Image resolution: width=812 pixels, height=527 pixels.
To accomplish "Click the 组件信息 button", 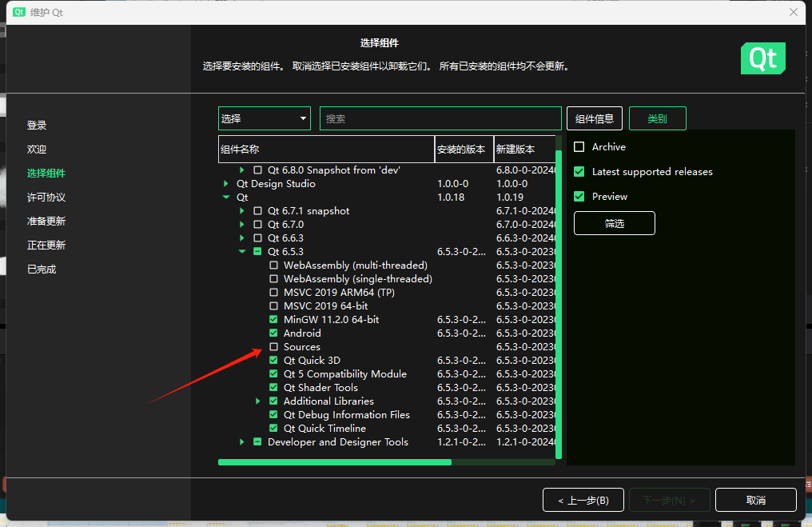I will (x=595, y=118).
